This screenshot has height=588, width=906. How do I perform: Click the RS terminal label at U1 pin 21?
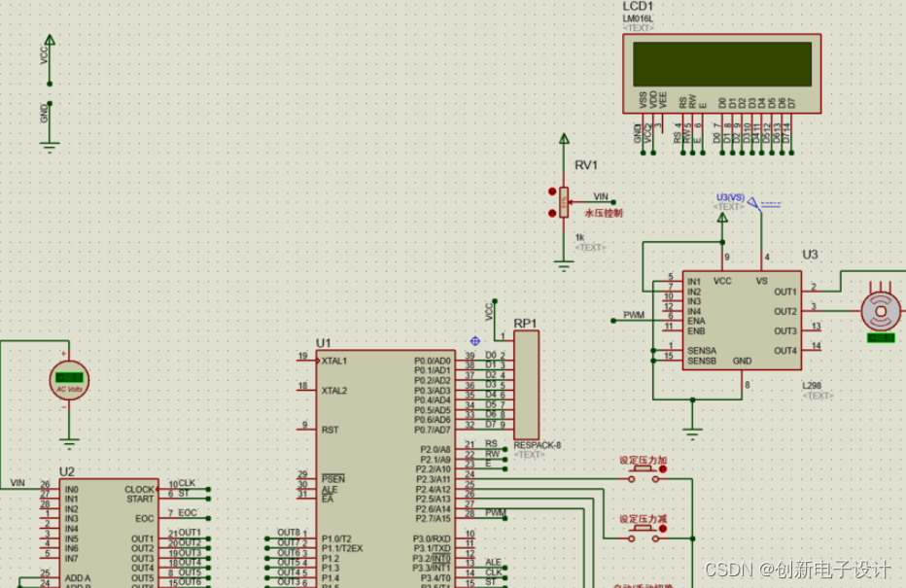coord(491,443)
